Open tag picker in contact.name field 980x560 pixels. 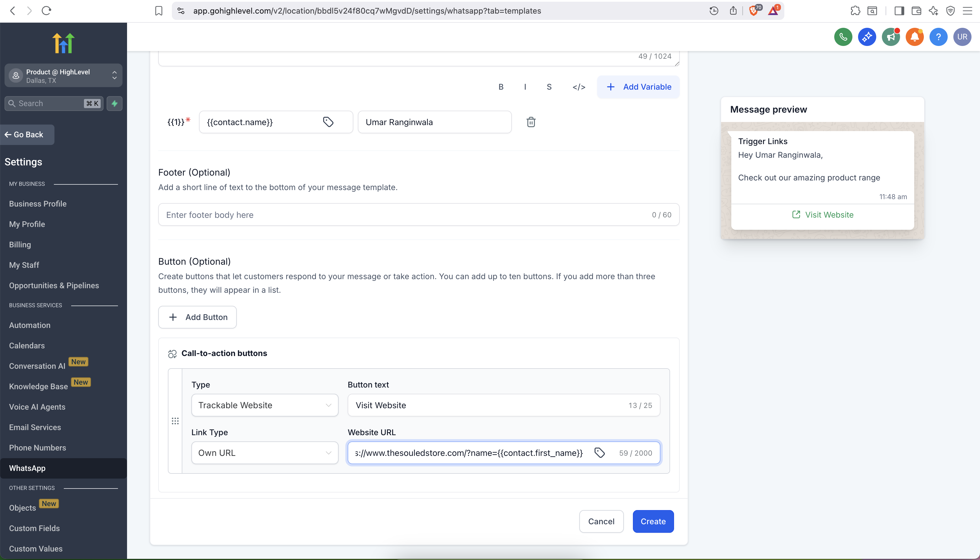coord(328,122)
